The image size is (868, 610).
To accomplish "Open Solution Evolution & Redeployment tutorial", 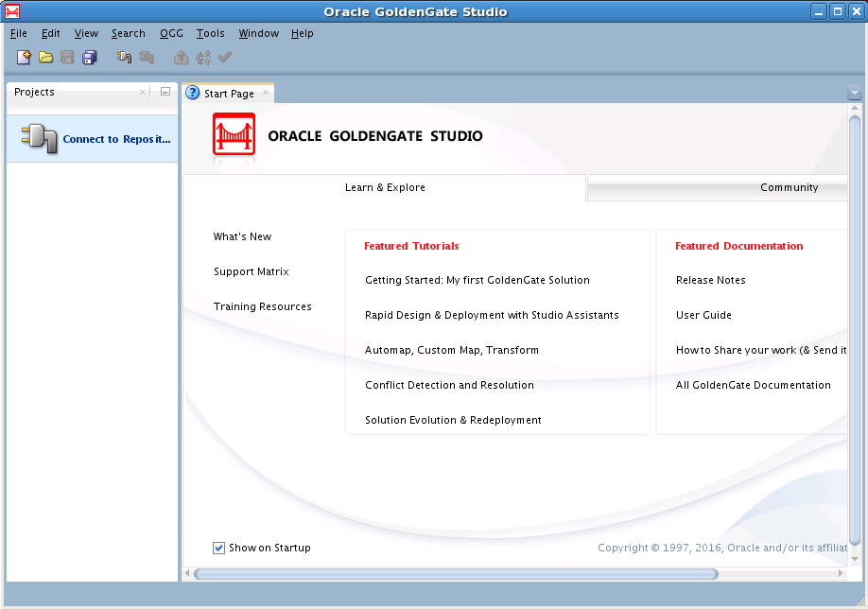I will click(453, 420).
